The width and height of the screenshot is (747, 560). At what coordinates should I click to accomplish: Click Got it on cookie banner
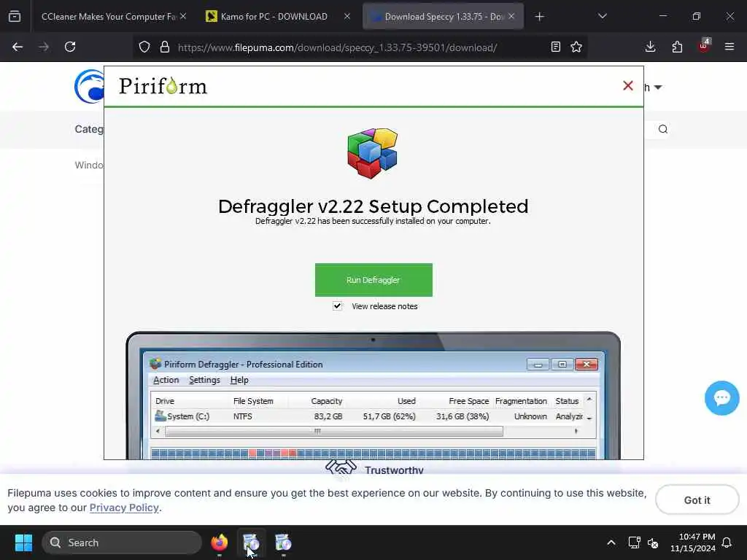tap(697, 500)
